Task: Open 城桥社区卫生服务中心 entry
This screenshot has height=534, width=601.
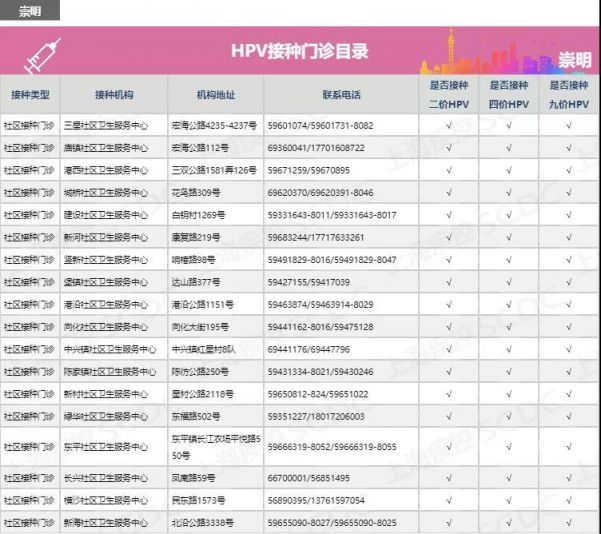Action: point(106,193)
